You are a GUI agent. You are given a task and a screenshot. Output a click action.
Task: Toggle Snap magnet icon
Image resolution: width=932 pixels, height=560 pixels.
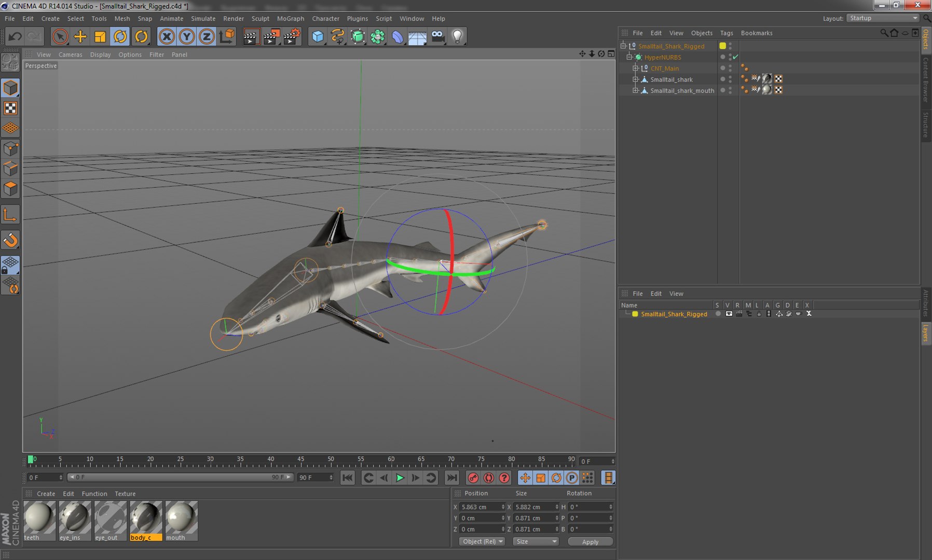click(10, 240)
